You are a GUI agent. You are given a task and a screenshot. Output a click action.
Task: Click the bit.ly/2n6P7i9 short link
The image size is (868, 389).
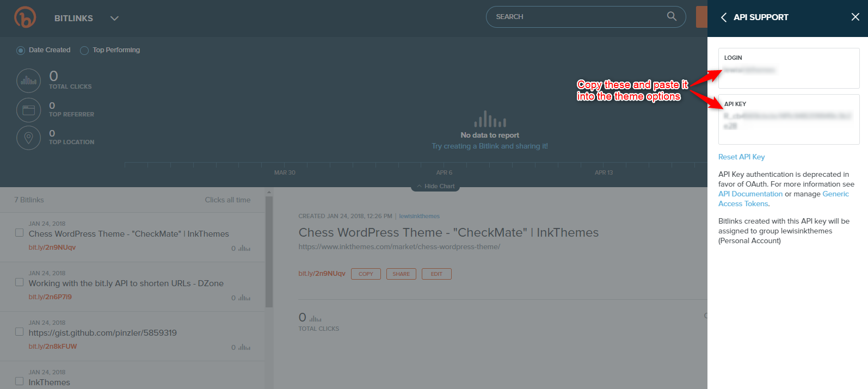click(50, 297)
